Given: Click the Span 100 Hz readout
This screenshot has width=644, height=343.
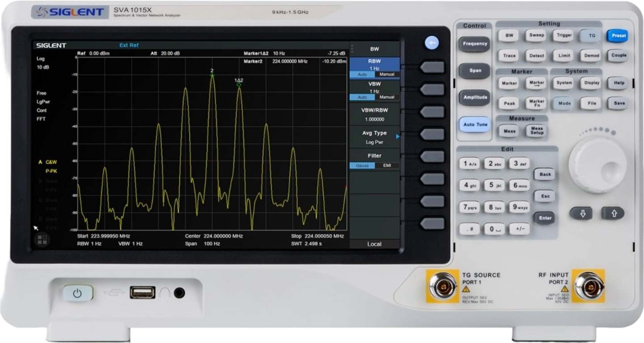Looking at the screenshot, I should coord(202,244).
